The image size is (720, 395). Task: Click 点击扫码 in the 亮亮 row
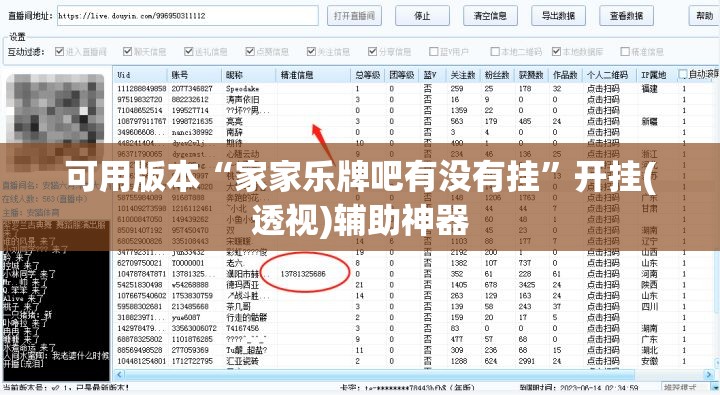[x=603, y=121]
